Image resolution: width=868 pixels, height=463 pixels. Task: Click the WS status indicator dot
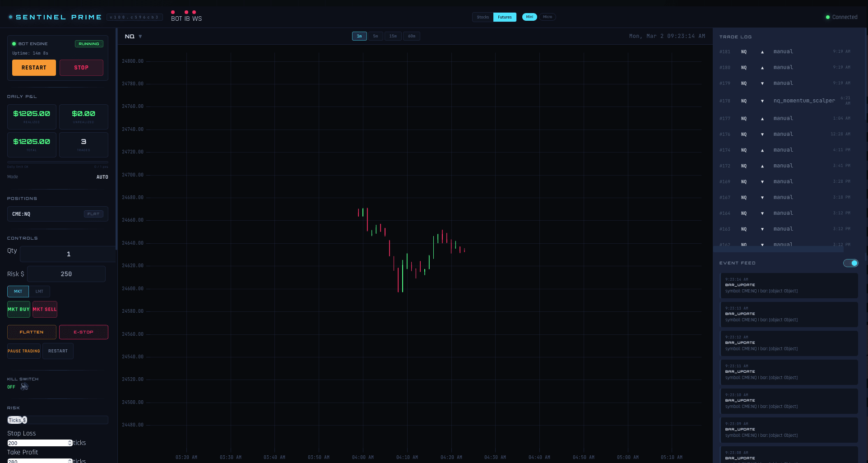coord(194,12)
